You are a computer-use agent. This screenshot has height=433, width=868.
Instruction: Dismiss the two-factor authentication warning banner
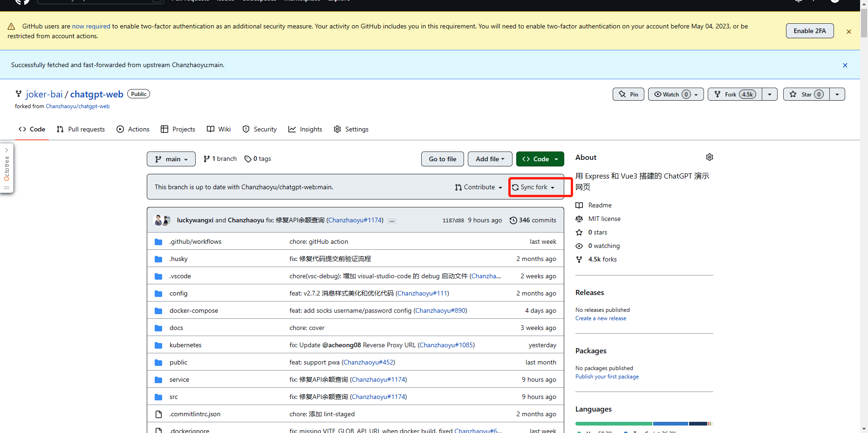click(849, 32)
